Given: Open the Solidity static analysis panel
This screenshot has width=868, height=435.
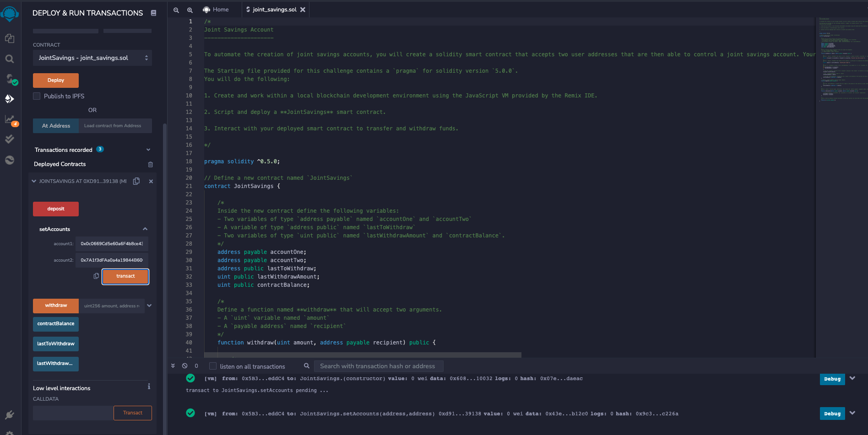Looking at the screenshot, I should pos(10,119).
